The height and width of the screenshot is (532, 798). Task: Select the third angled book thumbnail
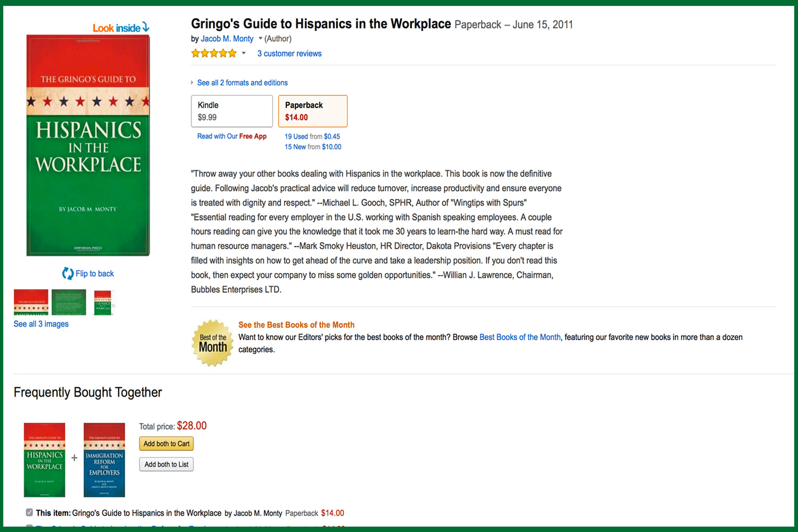tap(103, 303)
